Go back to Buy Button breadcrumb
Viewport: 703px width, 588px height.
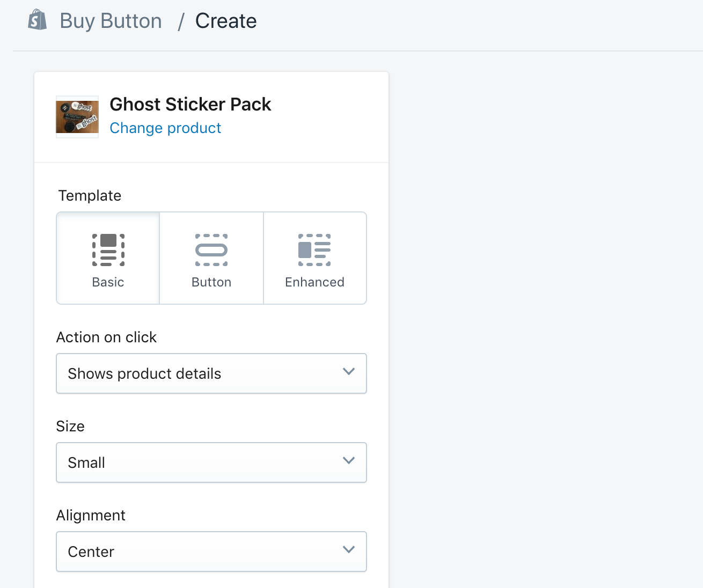coord(111,21)
